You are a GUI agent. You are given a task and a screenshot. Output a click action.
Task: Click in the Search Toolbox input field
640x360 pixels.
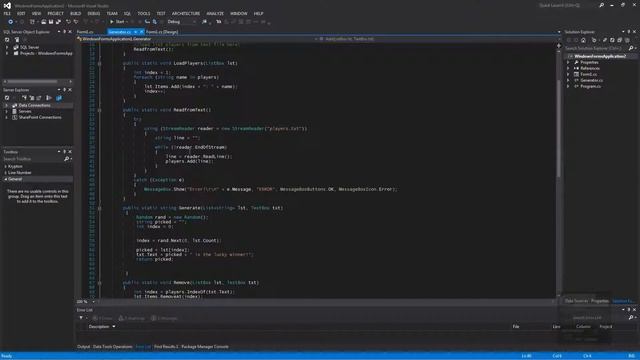click(x=33, y=159)
